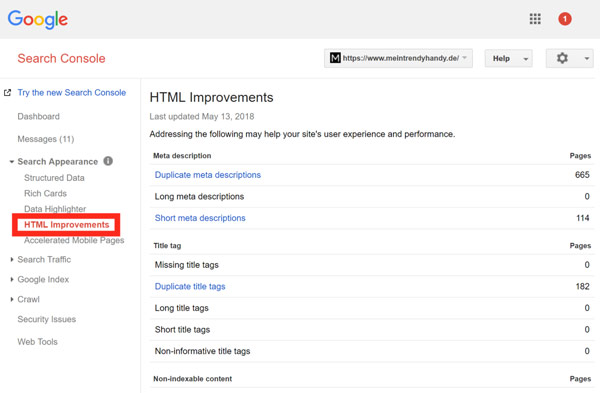Click the Search Console title
Image resolution: width=600 pixels, height=393 pixels.
point(61,59)
